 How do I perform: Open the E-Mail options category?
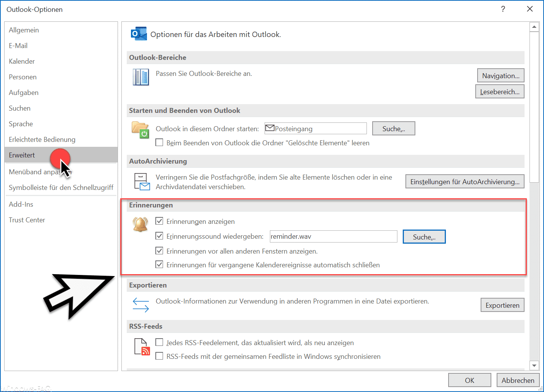(61, 46)
